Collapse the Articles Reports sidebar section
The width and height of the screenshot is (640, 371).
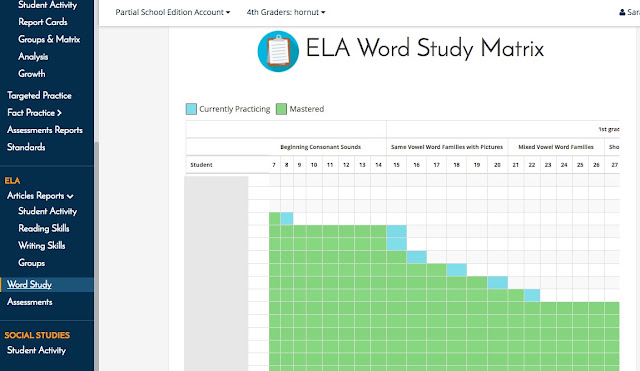40,196
